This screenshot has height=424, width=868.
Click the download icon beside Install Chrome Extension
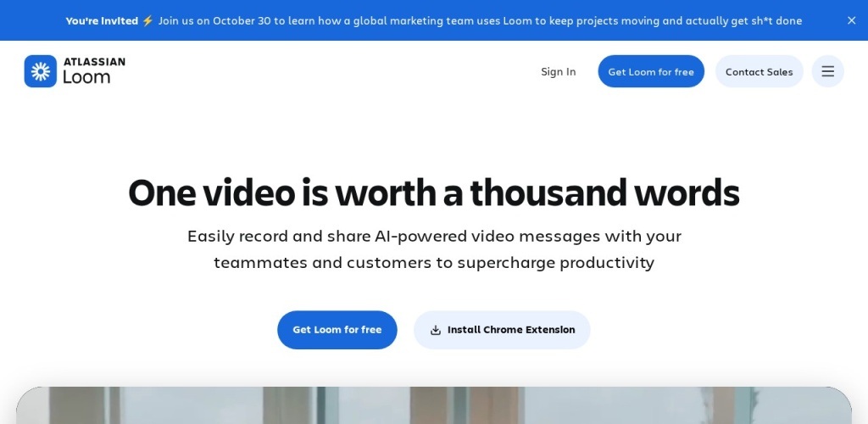click(436, 330)
